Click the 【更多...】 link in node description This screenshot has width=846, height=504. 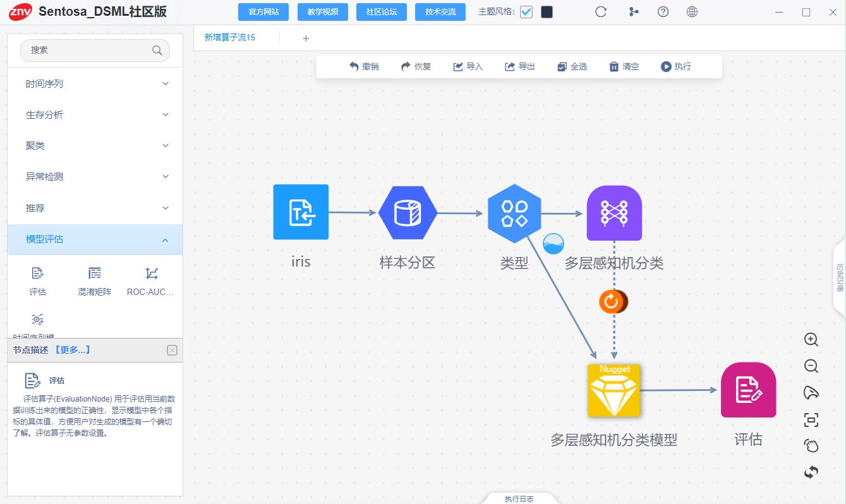(71, 350)
